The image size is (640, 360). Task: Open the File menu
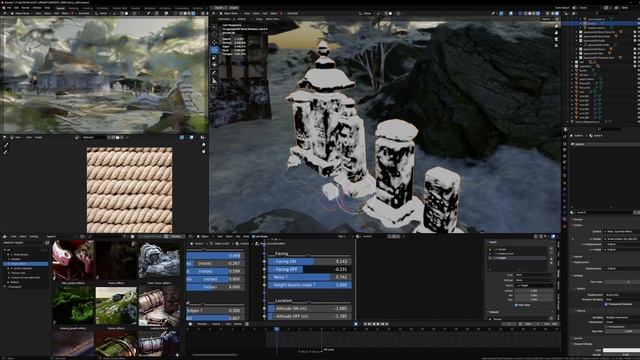pyautogui.click(x=9, y=7)
